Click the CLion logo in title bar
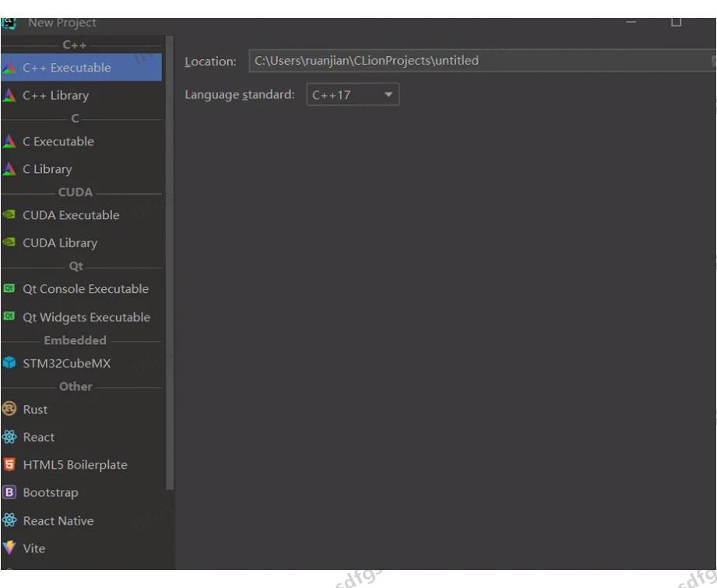 tap(9, 23)
